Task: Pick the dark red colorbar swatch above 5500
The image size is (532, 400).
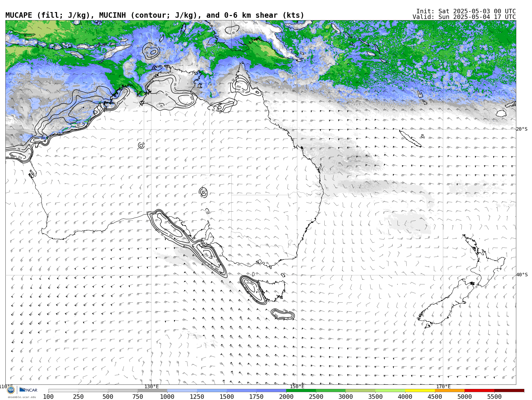Action: [x=509, y=391]
